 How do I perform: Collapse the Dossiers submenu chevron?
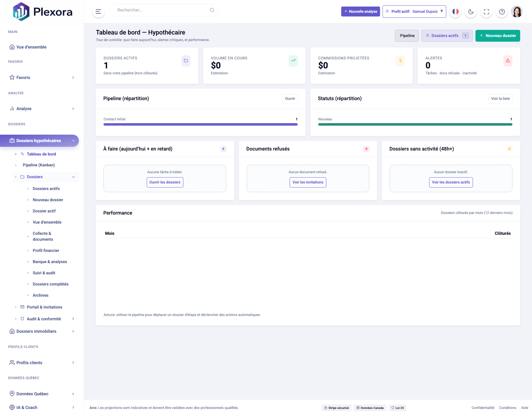(x=74, y=177)
